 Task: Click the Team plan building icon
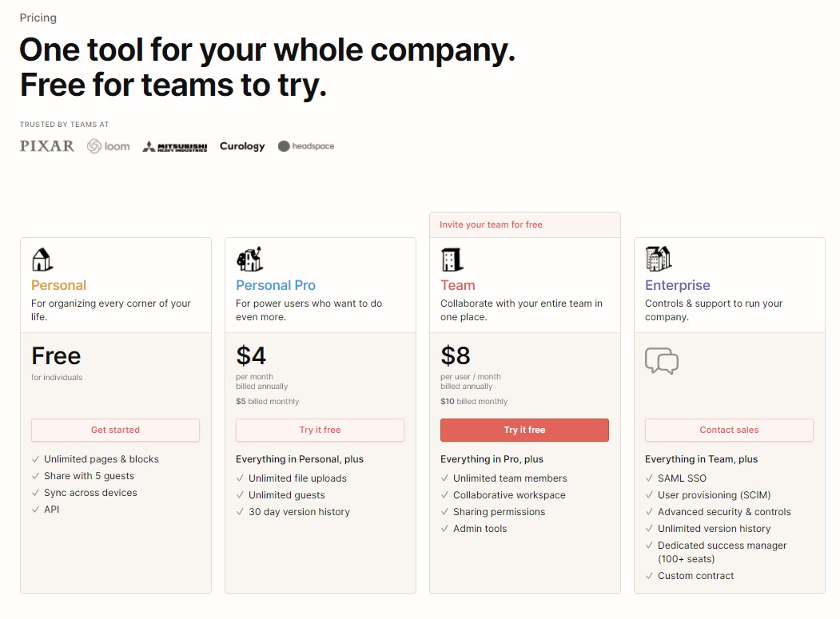(x=452, y=260)
